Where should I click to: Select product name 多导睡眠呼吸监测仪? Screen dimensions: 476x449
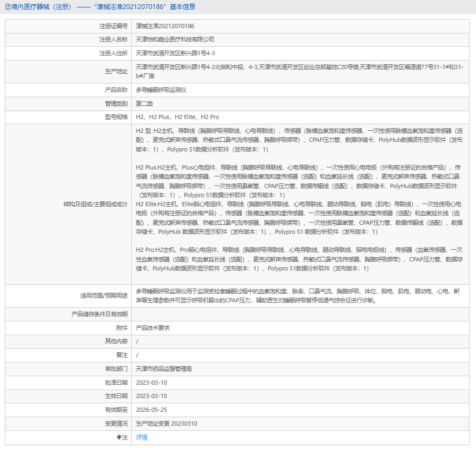click(x=161, y=90)
